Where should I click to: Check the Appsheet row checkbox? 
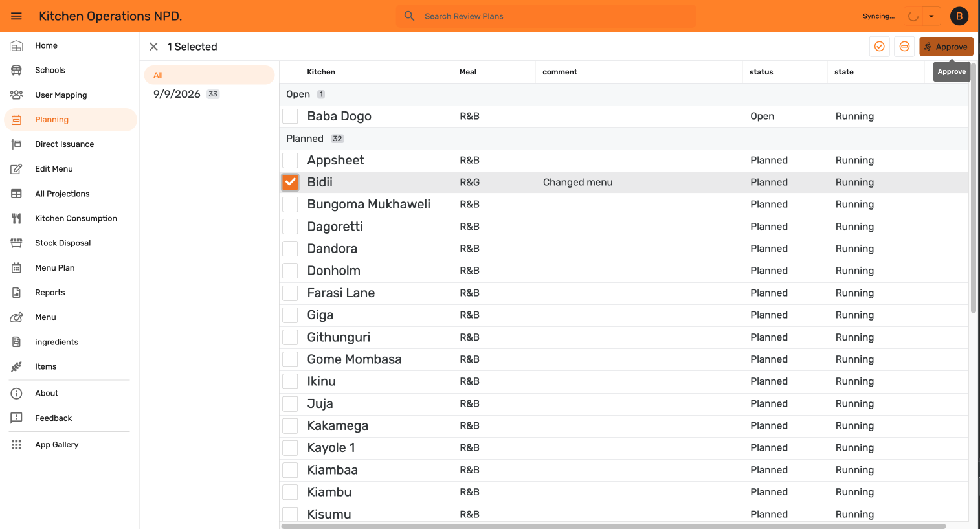click(290, 160)
